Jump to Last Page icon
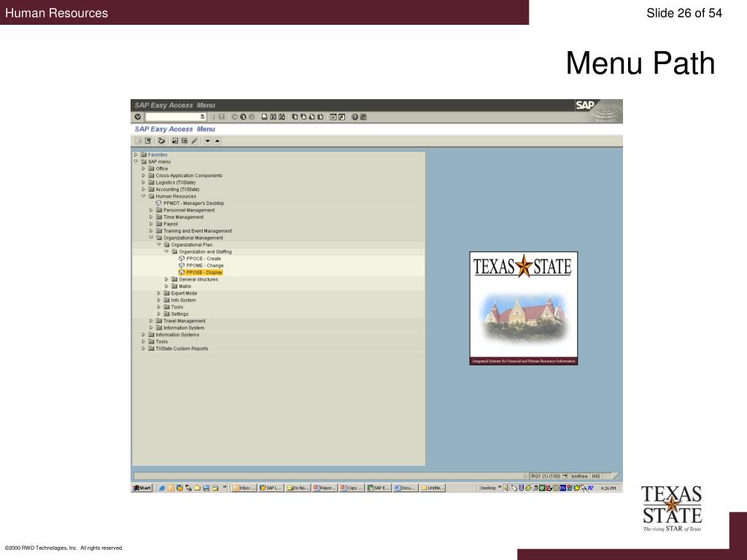Screen dimensions: 747x560 (x=320, y=117)
